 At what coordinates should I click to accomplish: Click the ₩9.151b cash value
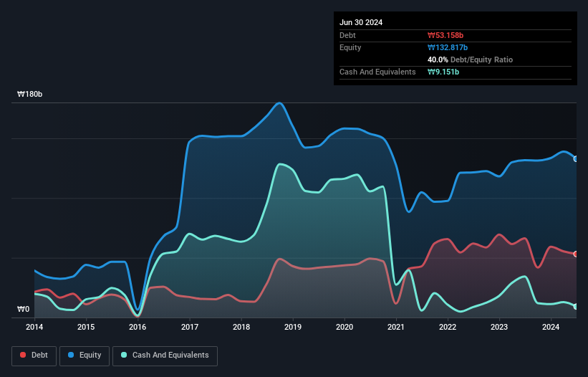443,72
